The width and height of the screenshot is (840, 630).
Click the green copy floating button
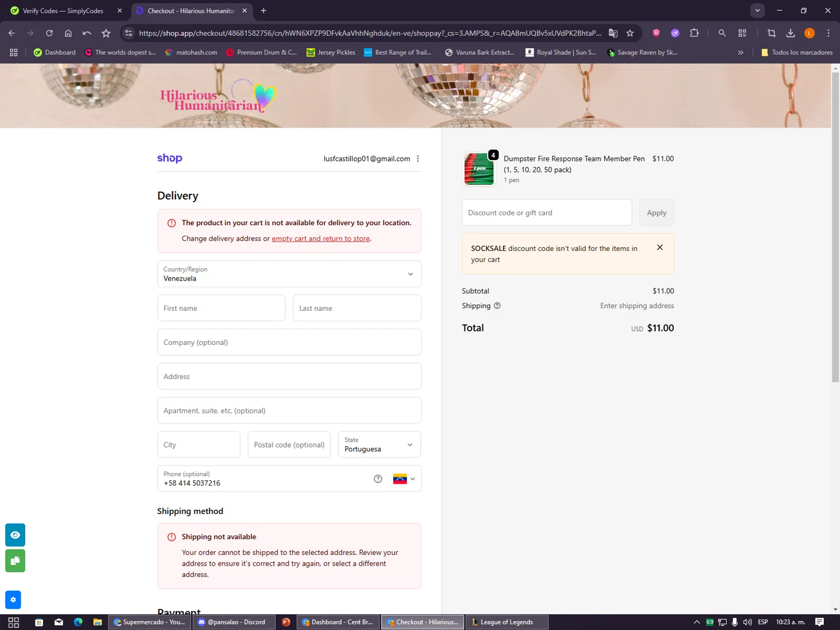click(15, 561)
